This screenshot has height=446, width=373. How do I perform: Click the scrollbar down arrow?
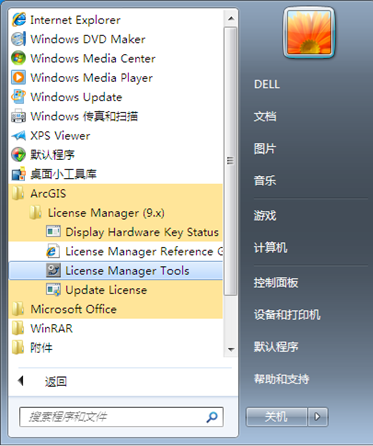[231, 350]
